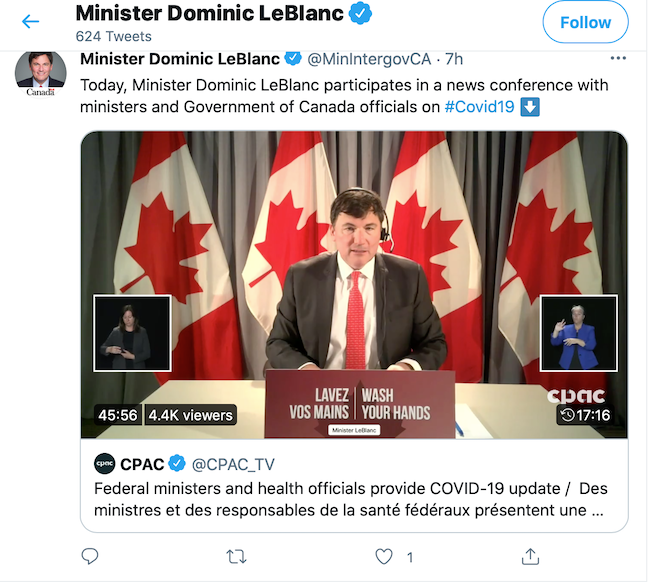
Task: Click the 45:56 video duration badge
Action: (x=118, y=414)
